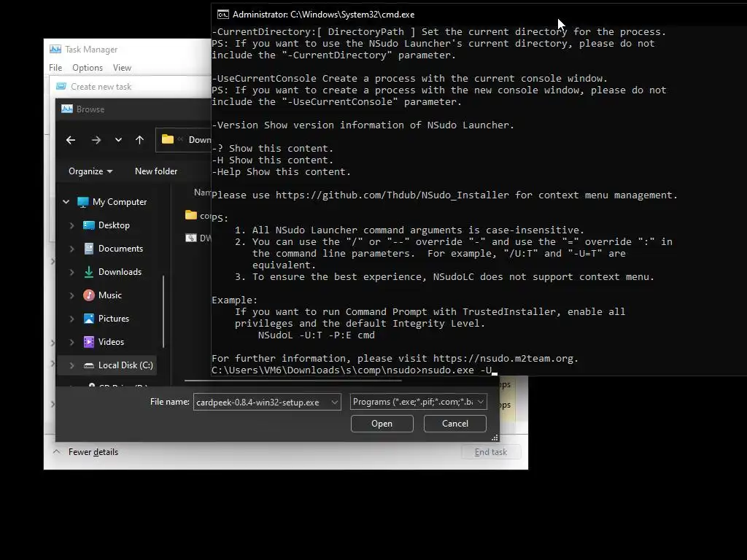747x560 pixels.
Task: Expand Pictures tree node
Action: [x=72, y=319]
